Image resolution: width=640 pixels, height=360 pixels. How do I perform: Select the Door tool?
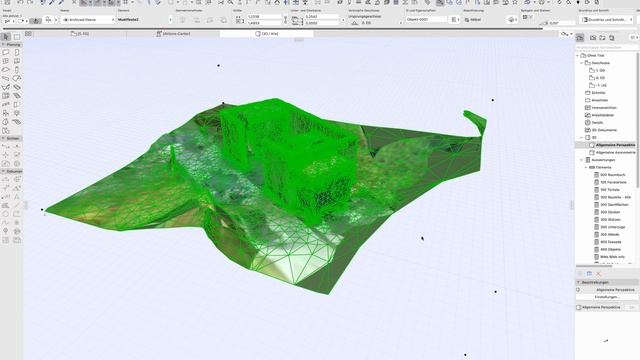[x=17, y=52]
